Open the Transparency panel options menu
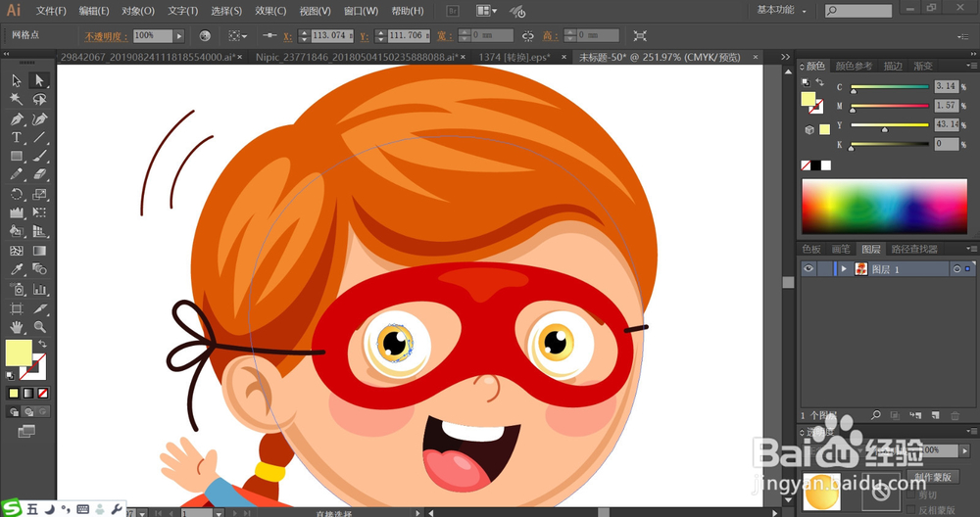The width and height of the screenshot is (980, 517). click(971, 432)
